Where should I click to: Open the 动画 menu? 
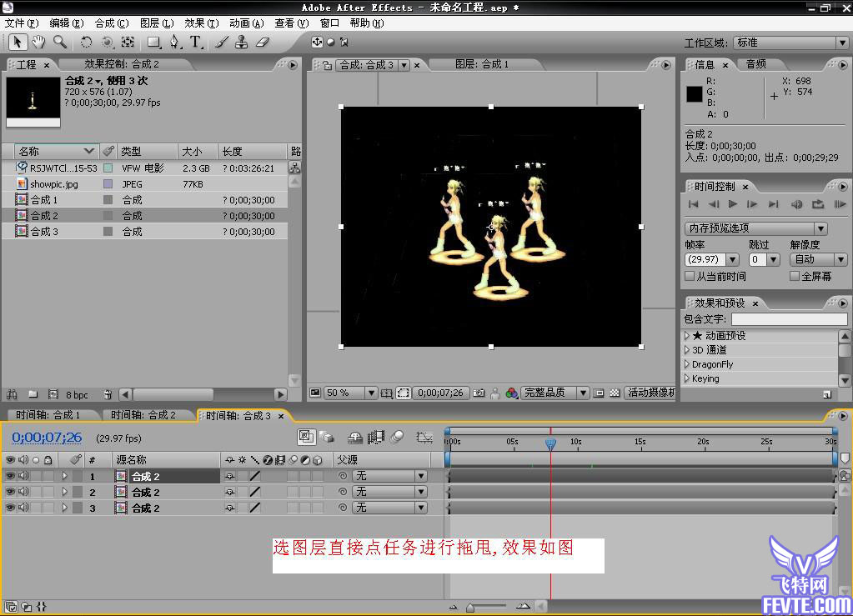click(247, 23)
